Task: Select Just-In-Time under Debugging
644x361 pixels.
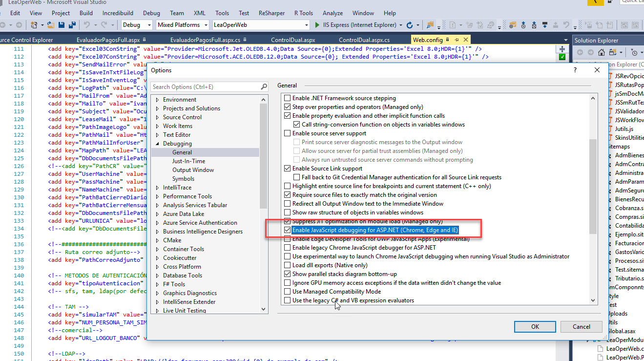Action: pyautogui.click(x=188, y=161)
